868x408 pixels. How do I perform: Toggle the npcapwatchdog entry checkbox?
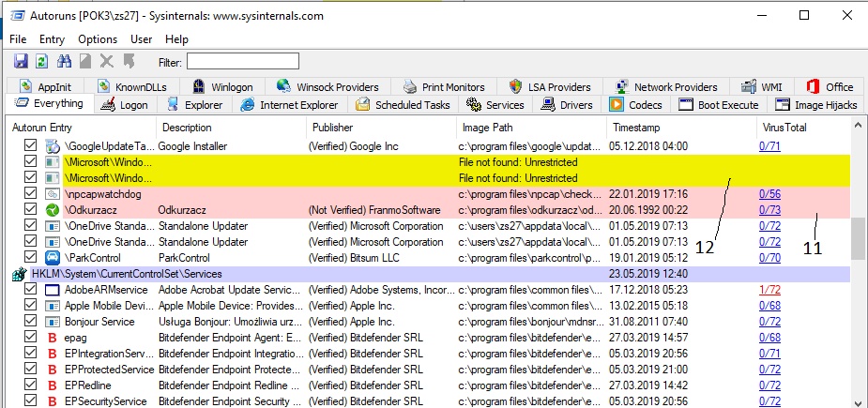(x=30, y=194)
